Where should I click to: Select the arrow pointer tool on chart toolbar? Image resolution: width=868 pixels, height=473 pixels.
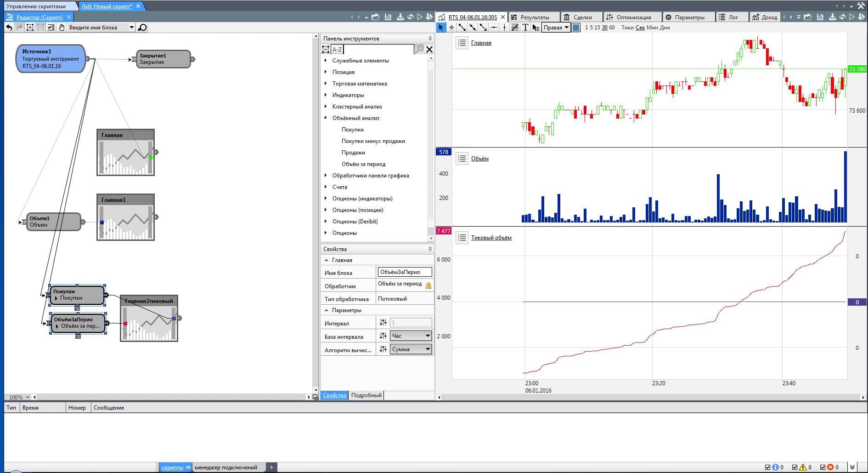pos(441,28)
